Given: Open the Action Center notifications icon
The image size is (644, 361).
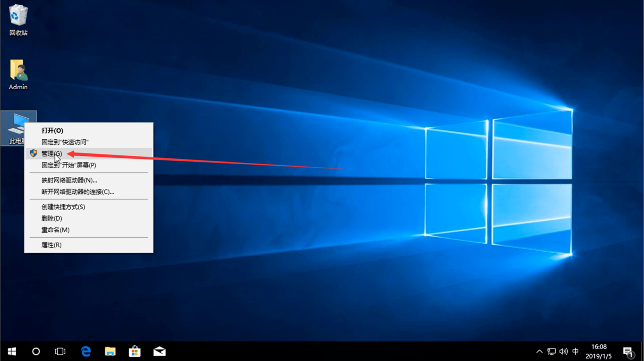Looking at the screenshot, I should [x=628, y=351].
